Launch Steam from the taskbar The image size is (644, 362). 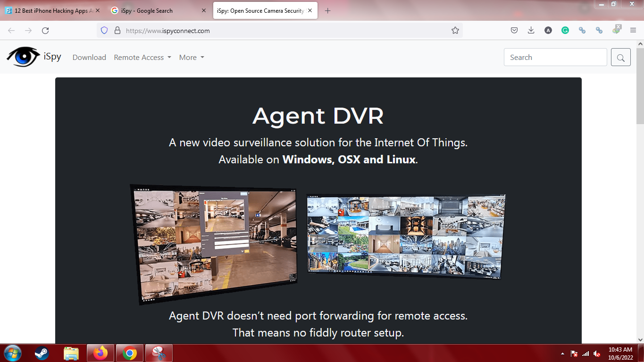point(42,353)
